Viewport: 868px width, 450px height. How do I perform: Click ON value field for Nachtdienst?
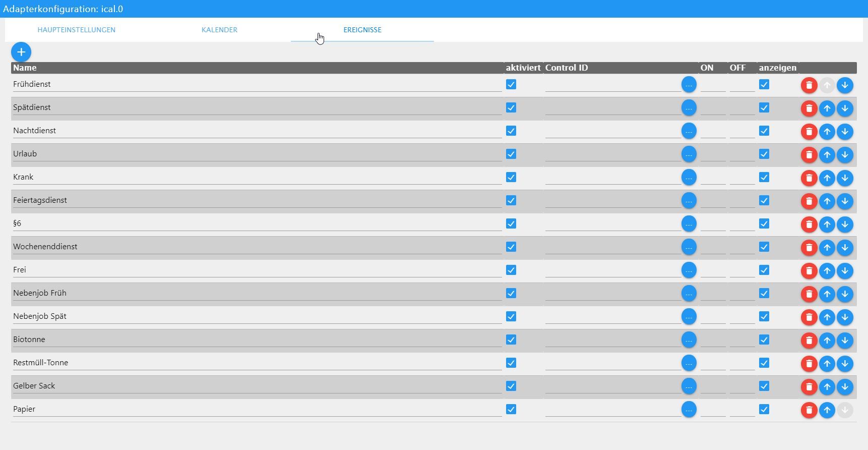click(x=713, y=131)
